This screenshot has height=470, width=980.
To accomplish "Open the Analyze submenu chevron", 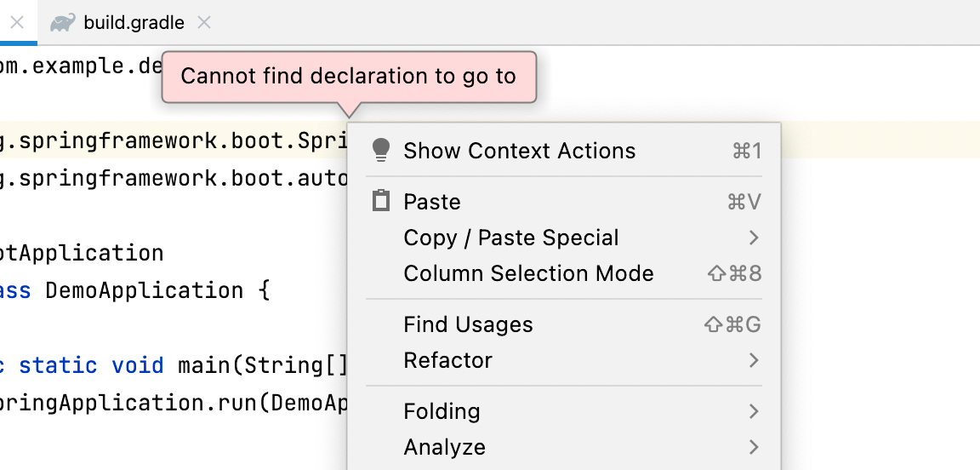I will 753,447.
